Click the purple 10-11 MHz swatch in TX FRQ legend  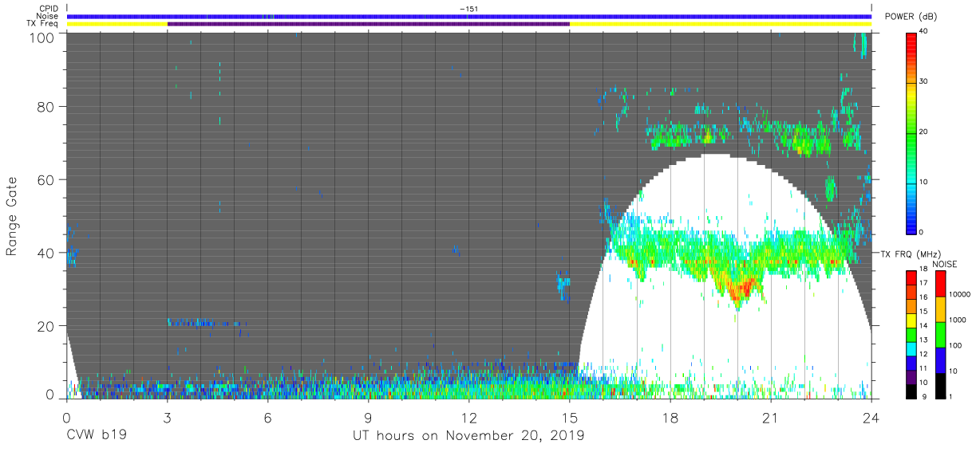(x=912, y=375)
